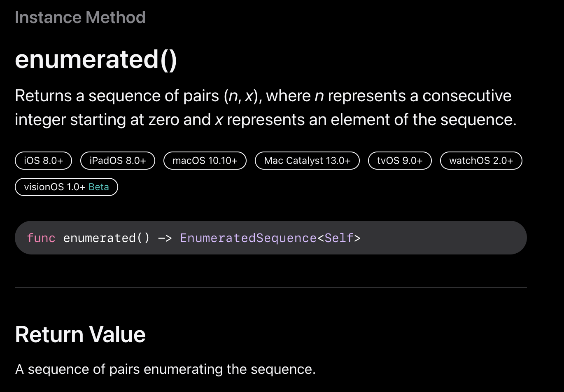The image size is (564, 392).
Task: Click the return arrow in the declaration
Action: tap(165, 238)
